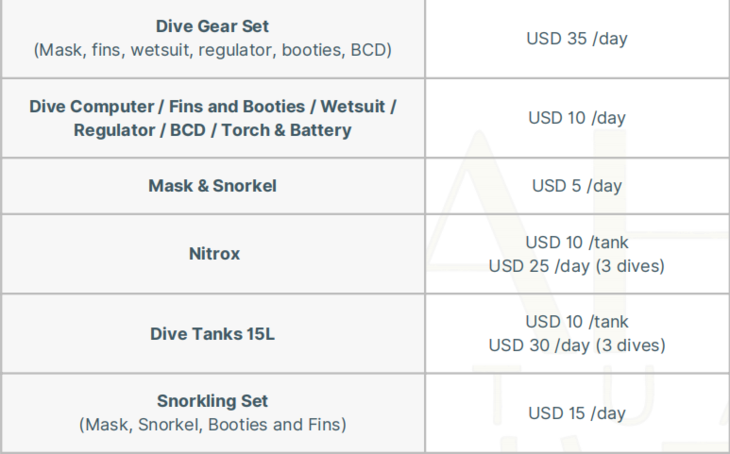The image size is (730, 454).
Task: Select the USD 5 /day price
Action: [577, 186]
